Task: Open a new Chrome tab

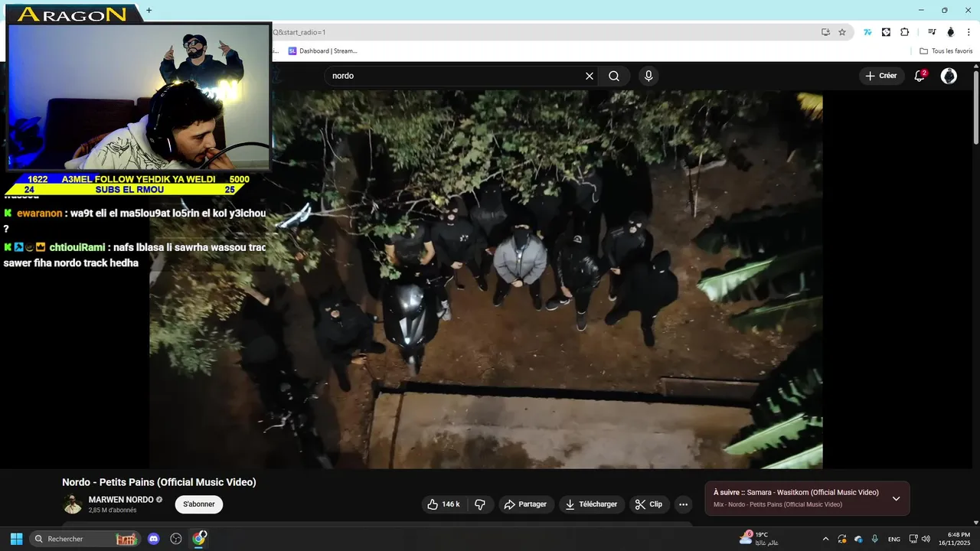Action: (149, 11)
